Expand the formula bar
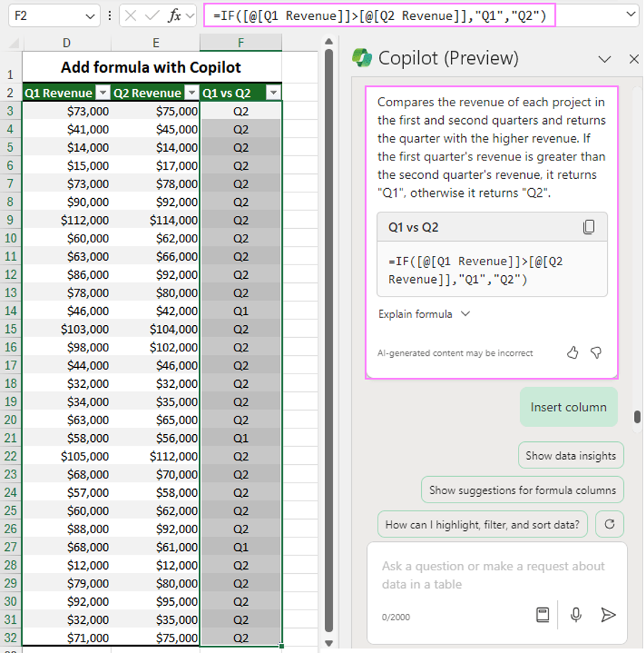Screen dimensions: 644x653 [x=630, y=15]
